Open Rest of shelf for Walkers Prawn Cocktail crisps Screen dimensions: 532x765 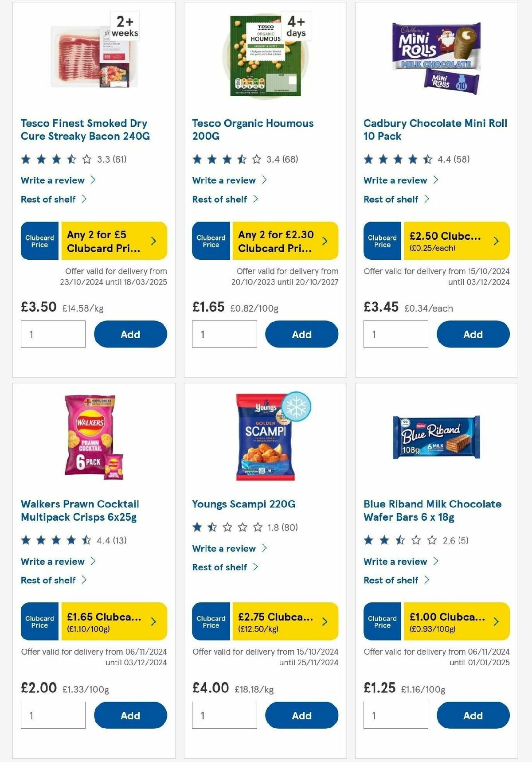click(49, 580)
